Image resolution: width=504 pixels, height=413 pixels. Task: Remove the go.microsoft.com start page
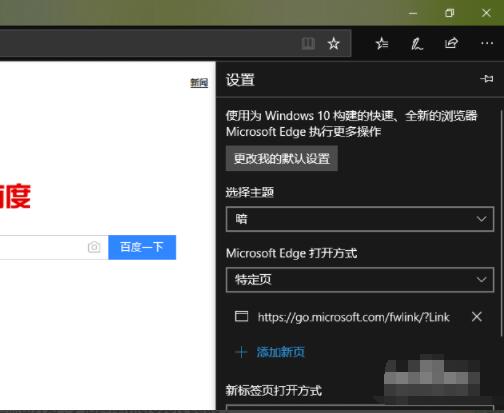click(477, 316)
